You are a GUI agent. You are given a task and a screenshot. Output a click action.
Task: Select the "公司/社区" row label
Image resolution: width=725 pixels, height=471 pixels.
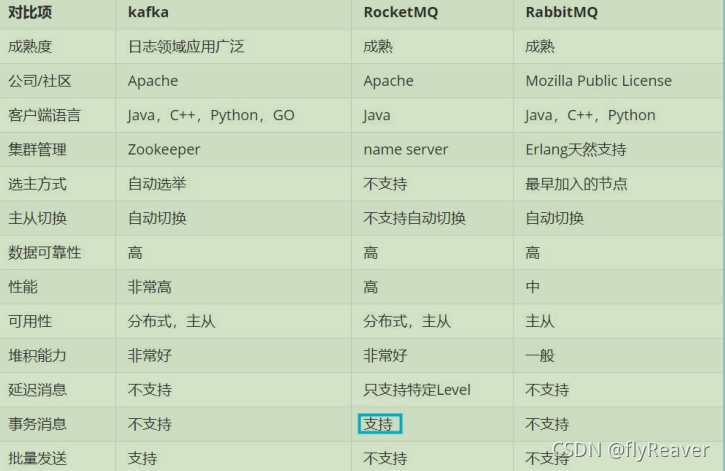click(x=40, y=81)
